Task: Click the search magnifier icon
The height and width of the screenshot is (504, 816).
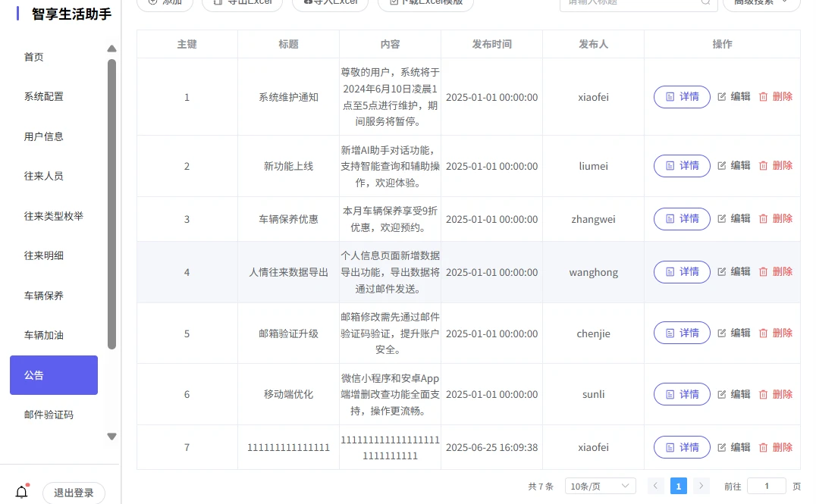Action: pos(706,2)
